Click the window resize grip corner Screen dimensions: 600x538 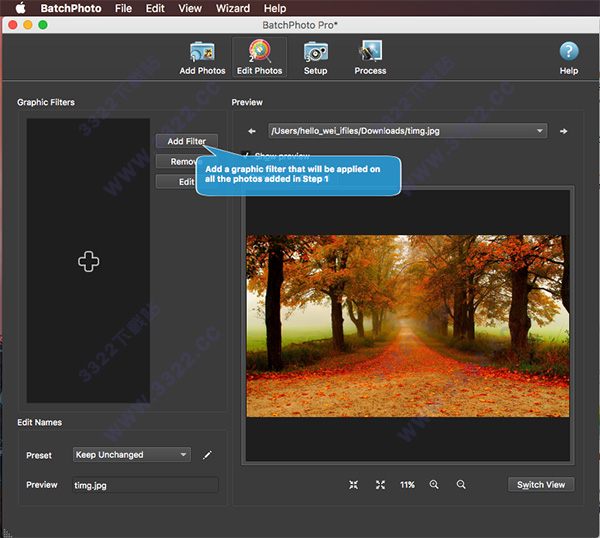click(x=7, y=533)
